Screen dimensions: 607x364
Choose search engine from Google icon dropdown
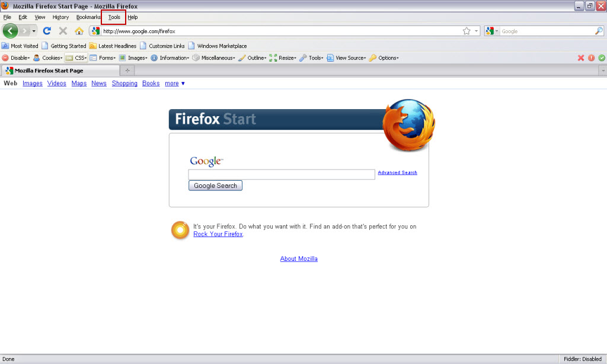(491, 31)
